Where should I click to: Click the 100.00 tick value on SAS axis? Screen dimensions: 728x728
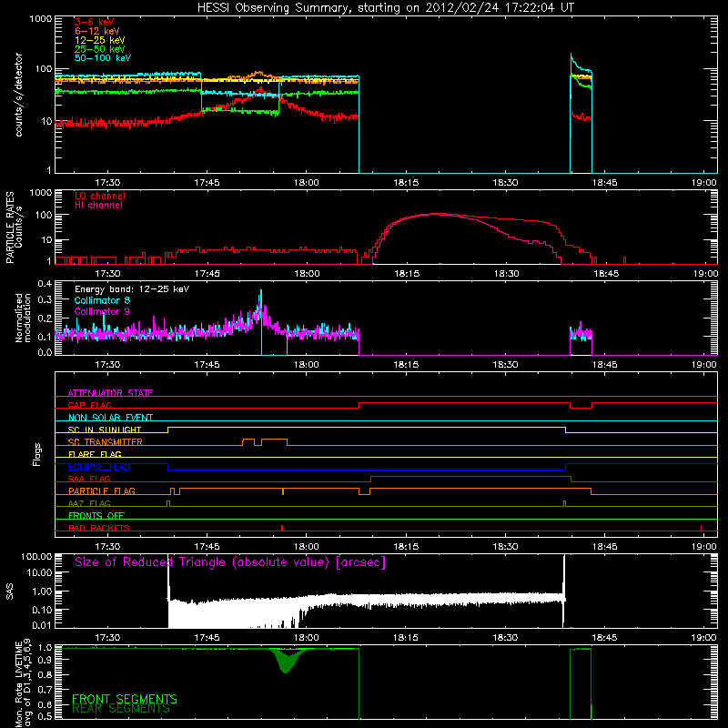coord(36,556)
